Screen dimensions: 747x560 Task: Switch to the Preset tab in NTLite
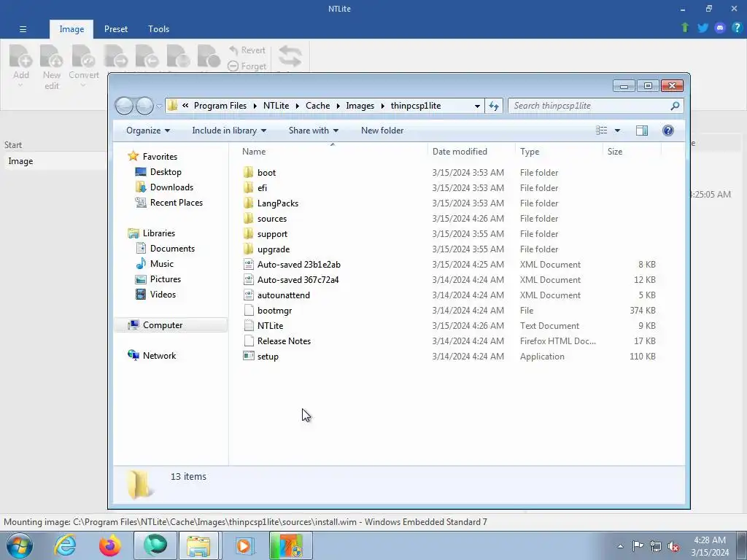click(x=116, y=29)
